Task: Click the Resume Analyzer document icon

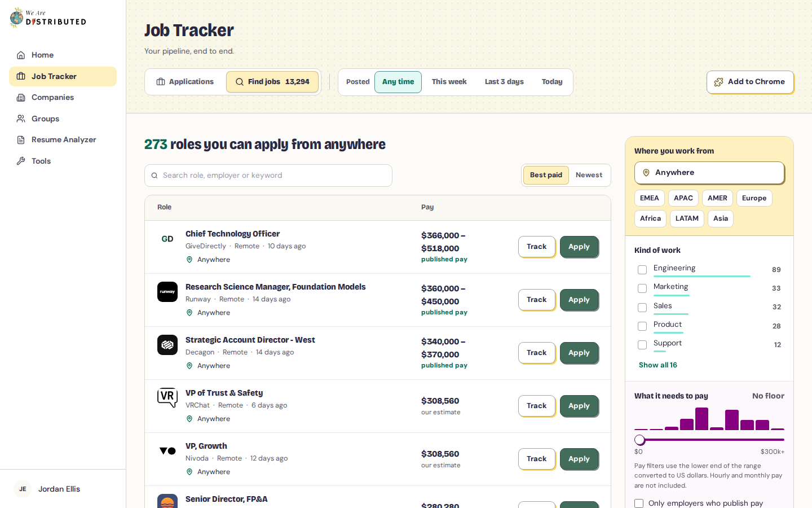Action: click(x=21, y=140)
